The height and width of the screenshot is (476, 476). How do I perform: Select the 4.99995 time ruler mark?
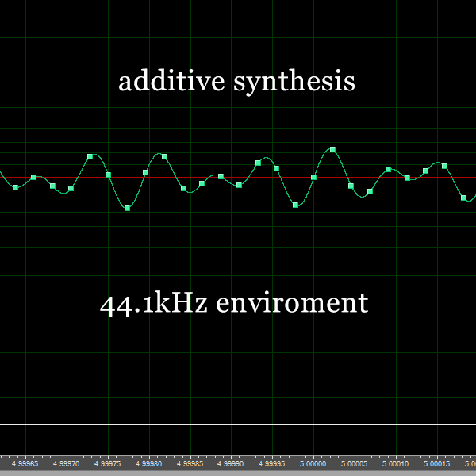click(x=272, y=463)
